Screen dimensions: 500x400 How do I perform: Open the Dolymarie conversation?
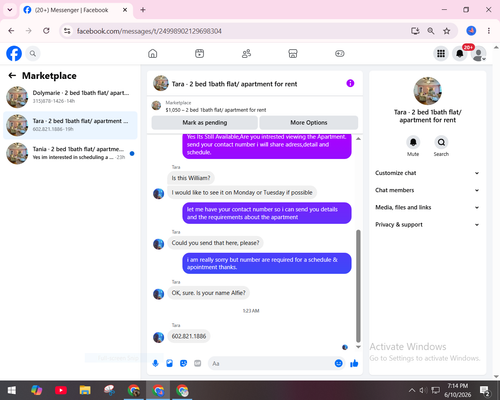coord(70,97)
